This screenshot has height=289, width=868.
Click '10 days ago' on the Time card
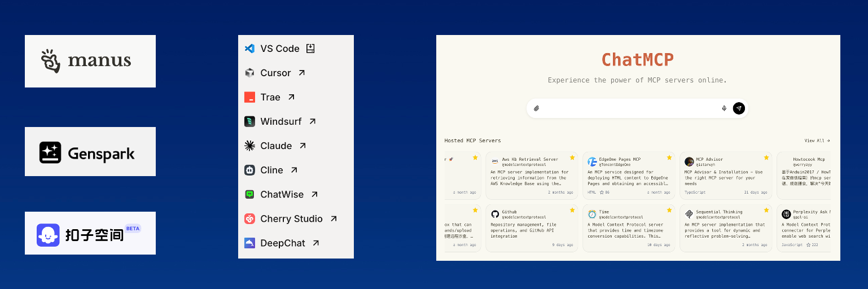pyautogui.click(x=659, y=245)
